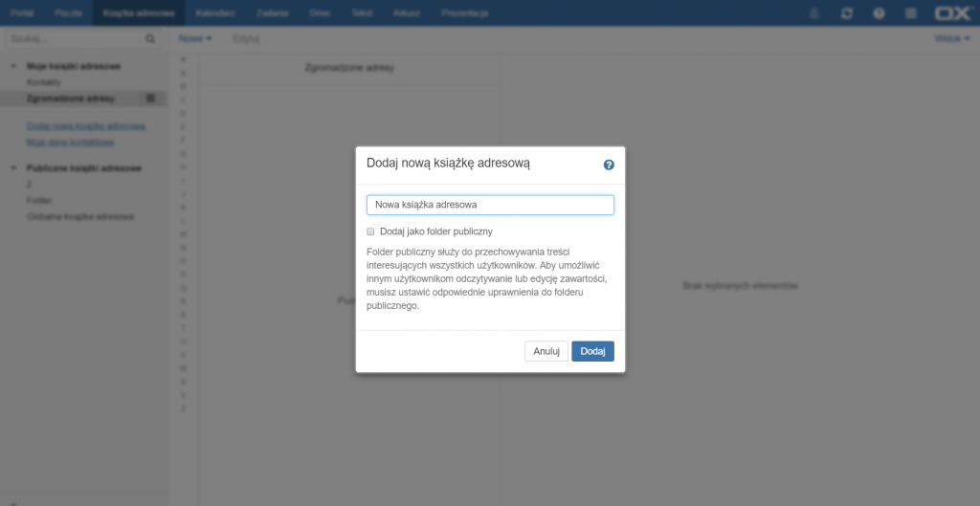
Task: Open the help icon in the top navigation bar
Action: [879, 13]
